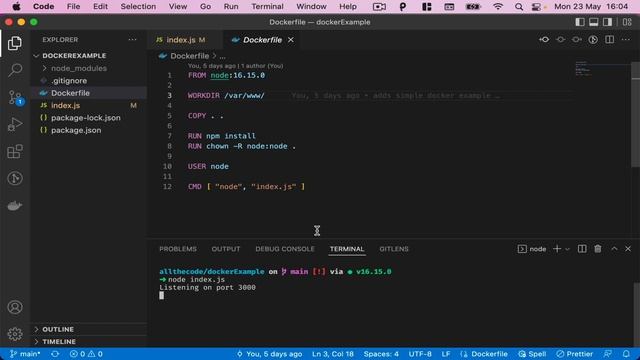Switch to the Output panel tab

click(x=226, y=249)
